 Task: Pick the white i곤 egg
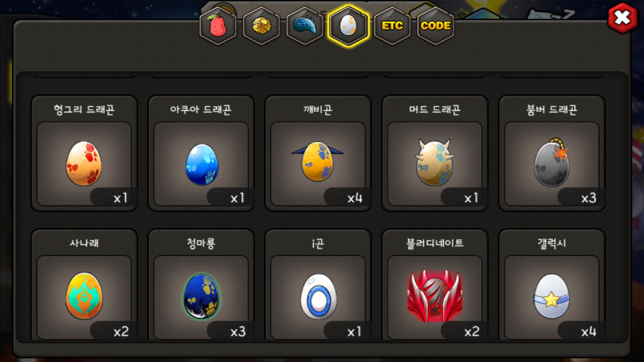318,296
